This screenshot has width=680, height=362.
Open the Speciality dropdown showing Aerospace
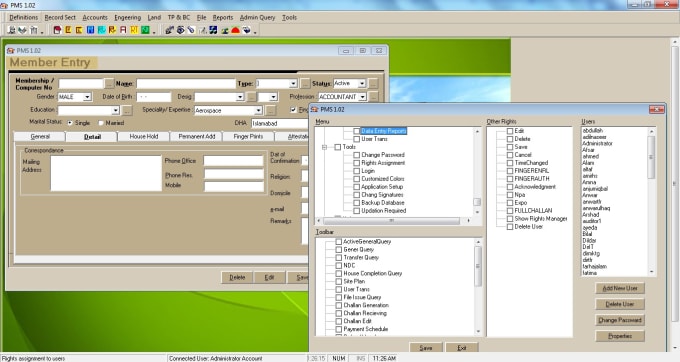tap(258, 111)
